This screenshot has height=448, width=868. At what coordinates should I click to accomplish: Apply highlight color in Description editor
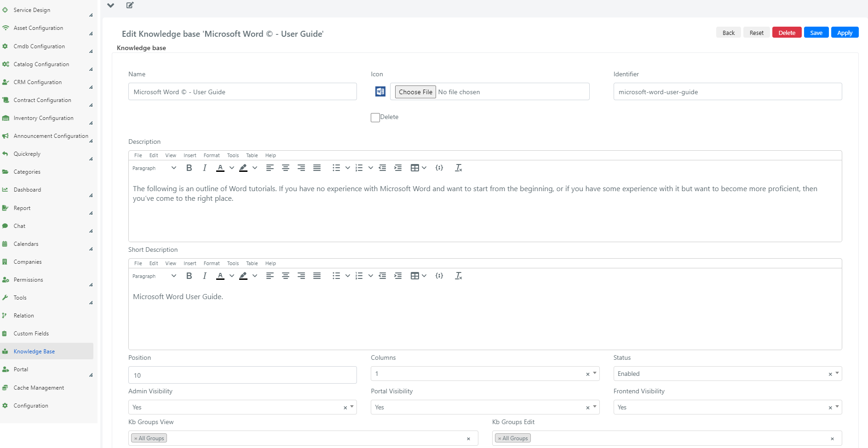click(243, 168)
